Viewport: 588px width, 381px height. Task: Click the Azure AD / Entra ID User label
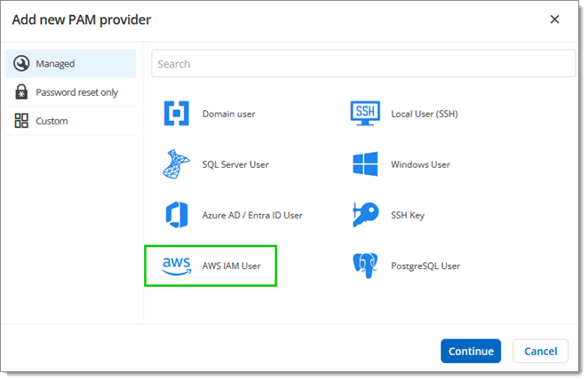[x=252, y=215]
